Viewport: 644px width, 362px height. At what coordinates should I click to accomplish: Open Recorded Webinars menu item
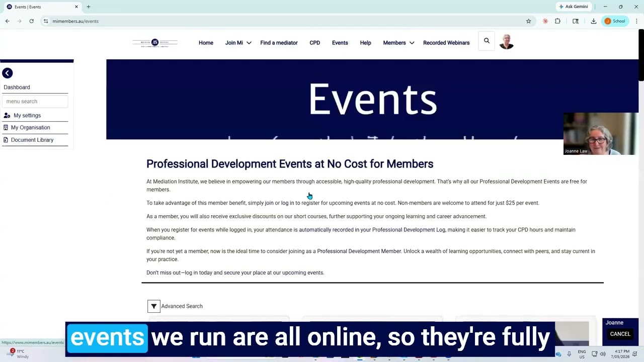446,43
